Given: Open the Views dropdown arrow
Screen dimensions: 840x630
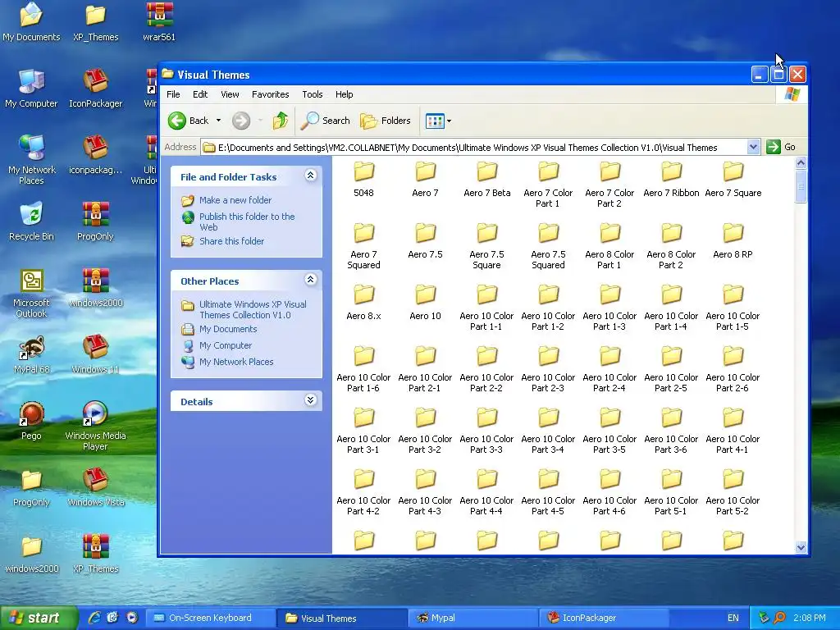Looking at the screenshot, I should click(x=449, y=121).
